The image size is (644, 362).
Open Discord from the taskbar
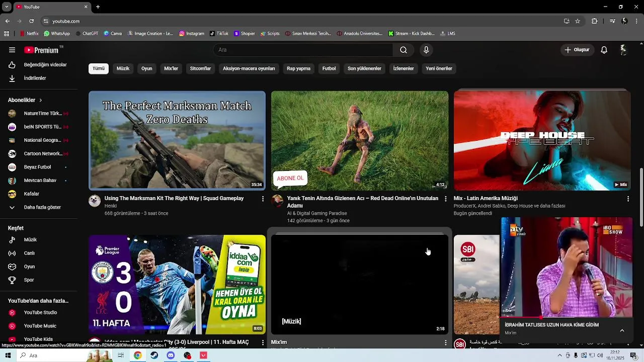tap(171, 355)
